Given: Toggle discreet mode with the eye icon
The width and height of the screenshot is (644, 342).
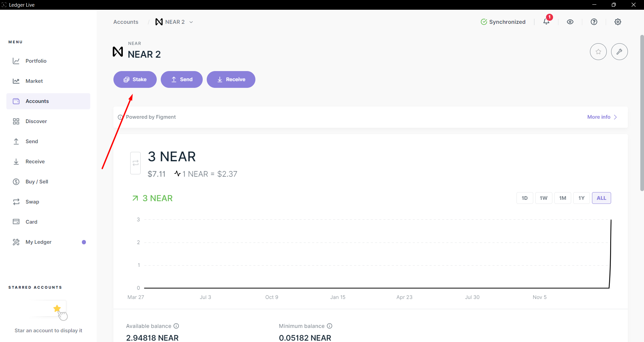Looking at the screenshot, I should (x=570, y=21).
